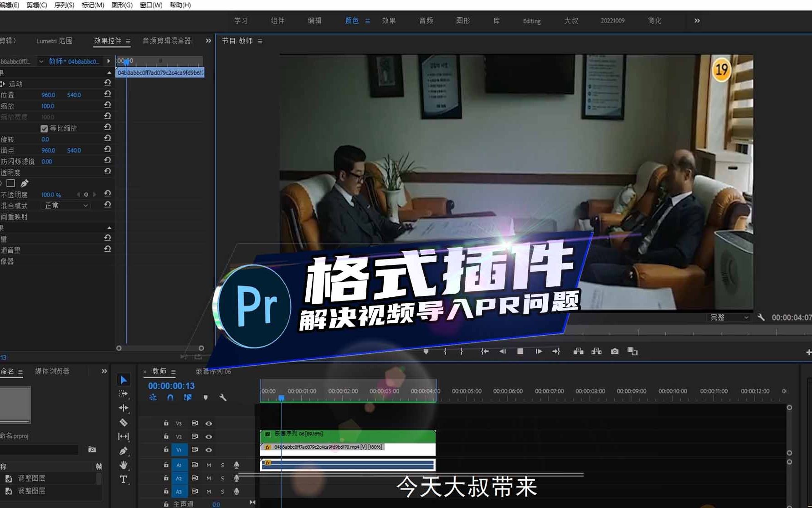Expand overflow panels beside 音频剪辑混合器

208,41
